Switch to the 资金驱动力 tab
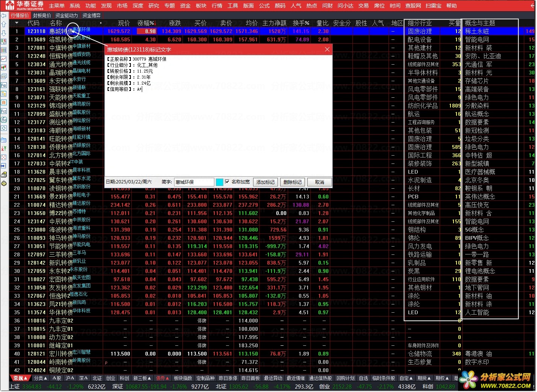The height and width of the screenshot is (392, 537). click(x=67, y=15)
